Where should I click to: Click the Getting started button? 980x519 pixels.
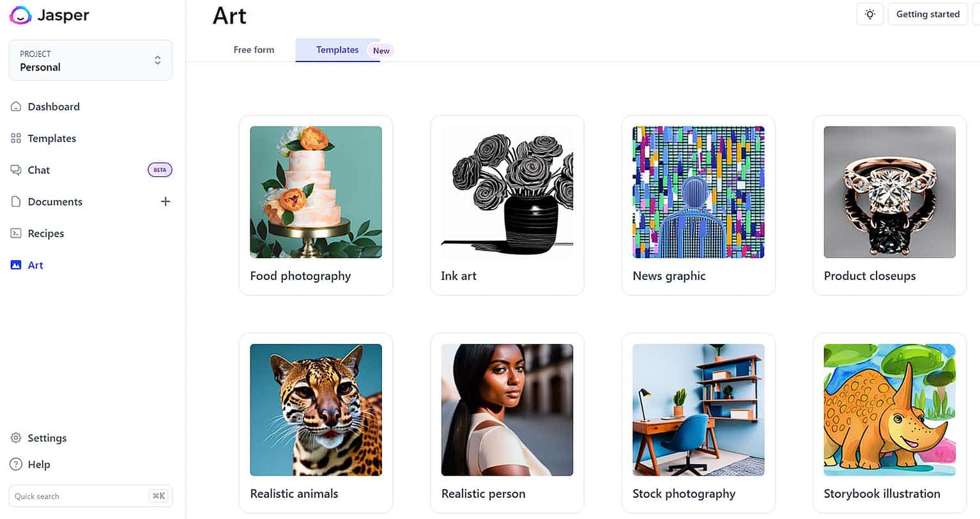point(927,13)
